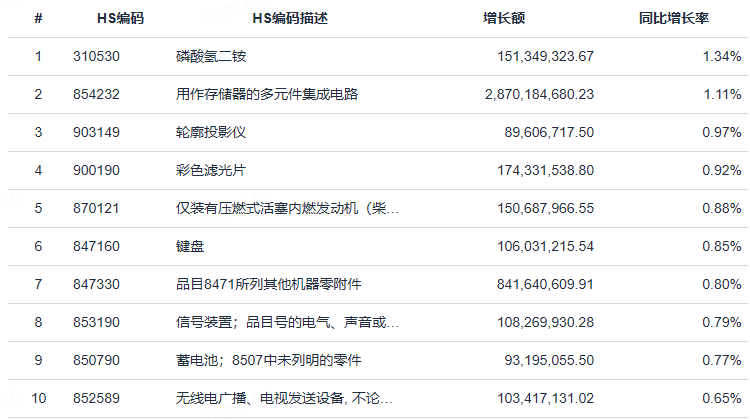Click row number 1

click(x=38, y=56)
